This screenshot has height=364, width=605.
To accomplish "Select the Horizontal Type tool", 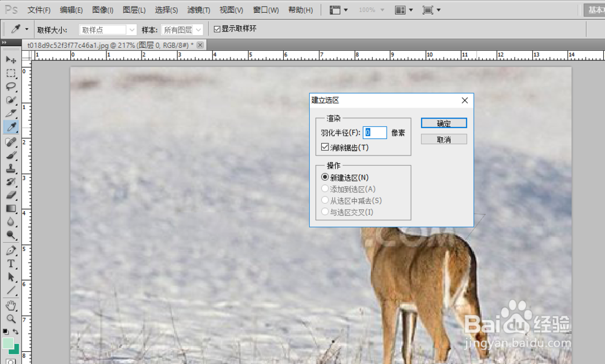I will [x=11, y=264].
